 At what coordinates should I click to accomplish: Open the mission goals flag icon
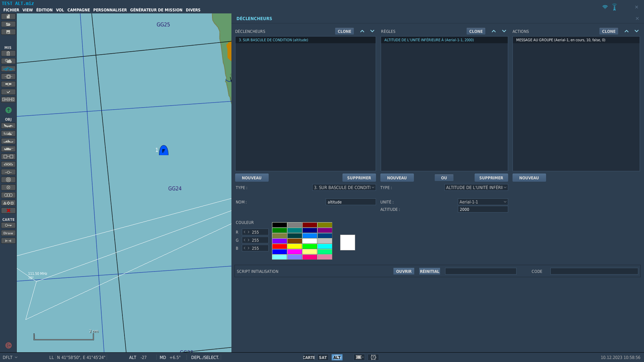(8, 84)
